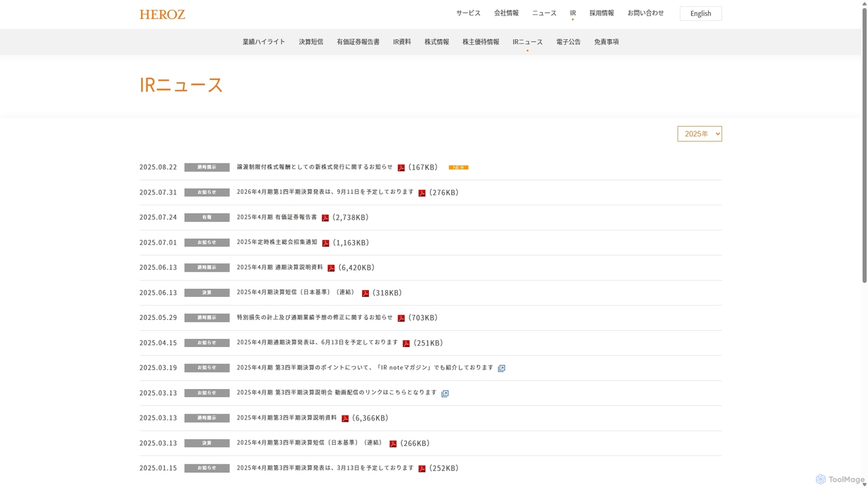Click the date 2025.08.22
Image resolution: width=868 pixels, height=488 pixels.
point(158,167)
